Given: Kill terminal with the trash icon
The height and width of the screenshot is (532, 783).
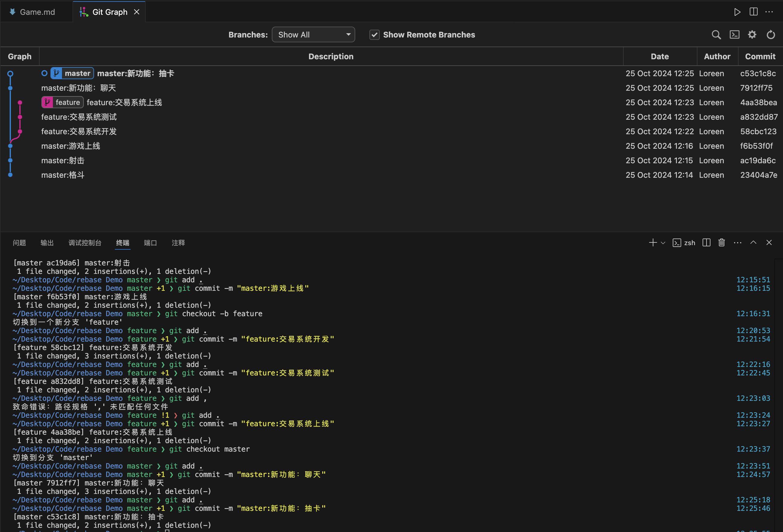Looking at the screenshot, I should [x=721, y=243].
